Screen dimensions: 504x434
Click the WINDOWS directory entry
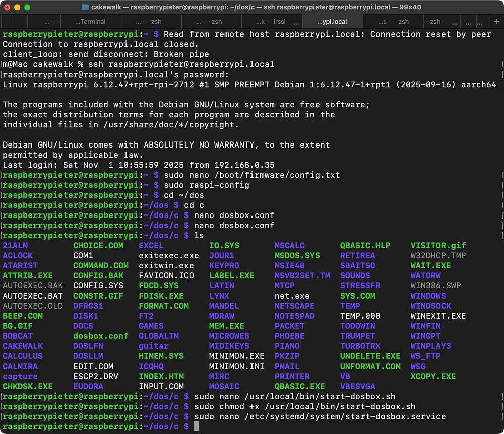428,296
